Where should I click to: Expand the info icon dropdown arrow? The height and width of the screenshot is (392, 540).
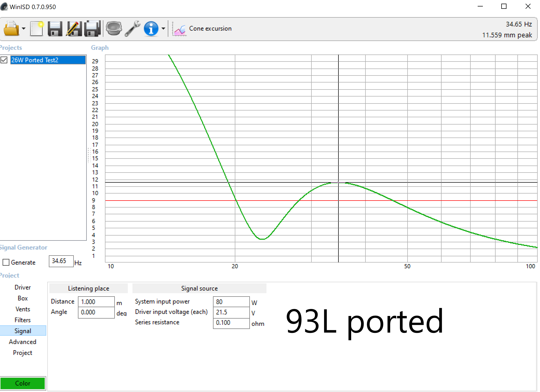163,29
